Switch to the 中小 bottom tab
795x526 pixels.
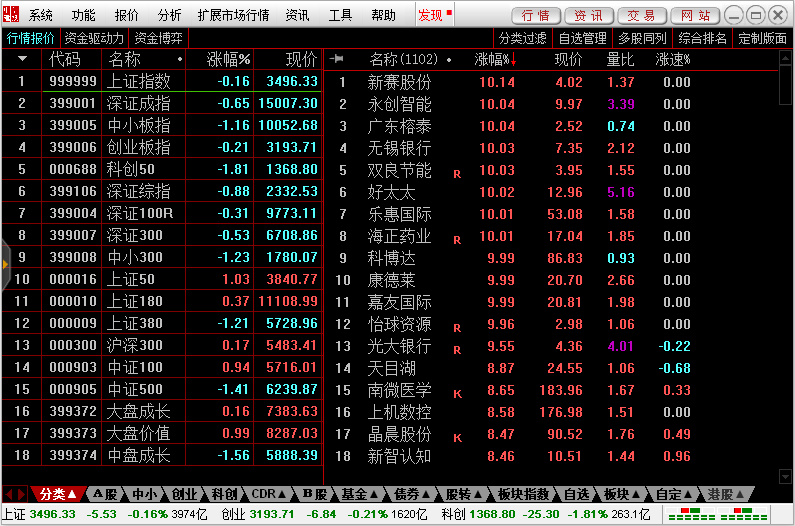pos(145,494)
